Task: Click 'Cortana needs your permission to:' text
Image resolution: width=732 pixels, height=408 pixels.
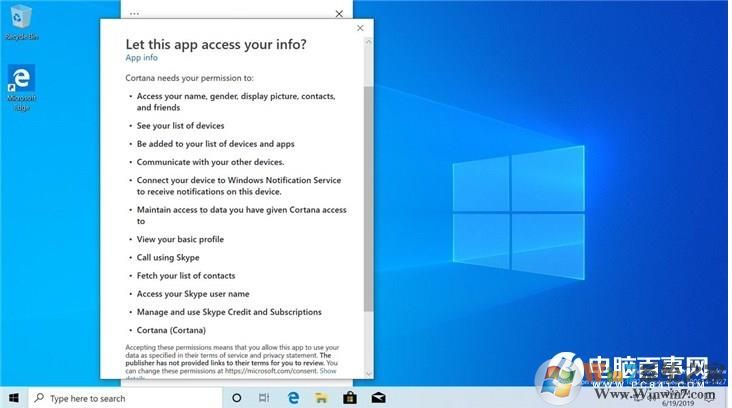Action: pyautogui.click(x=190, y=78)
